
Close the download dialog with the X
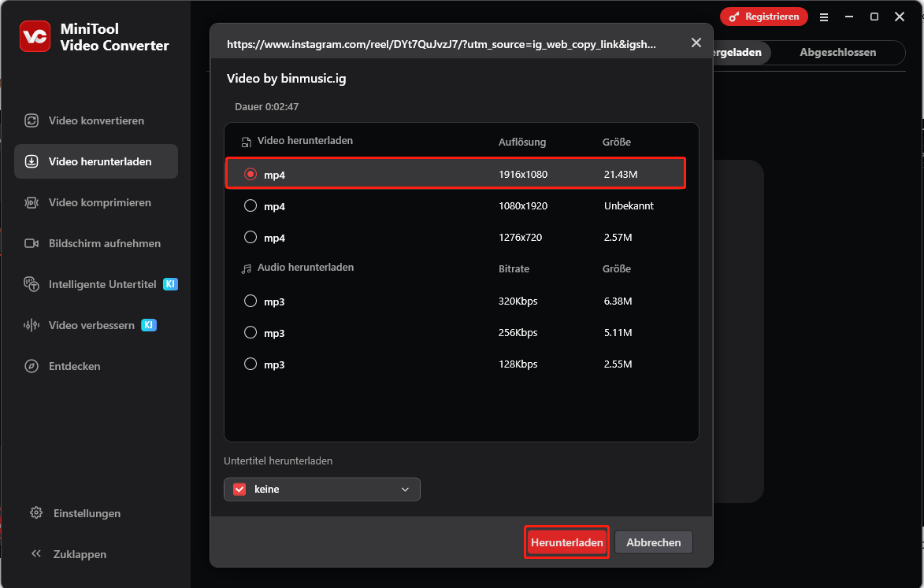[696, 43]
